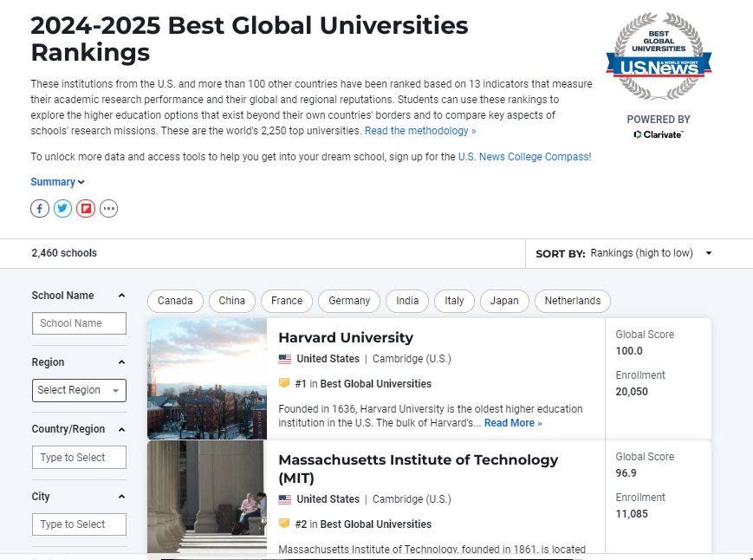
Task: Open the U.S. News College Compass link
Action: tap(523, 157)
